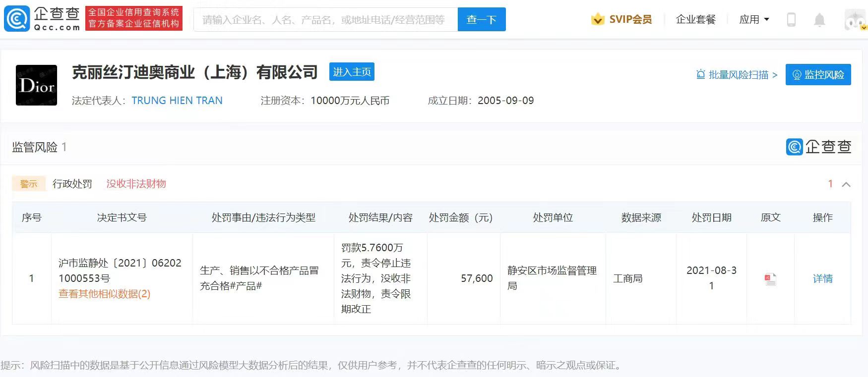
Task: Select the 行政处罚 tab label
Action: 72,184
